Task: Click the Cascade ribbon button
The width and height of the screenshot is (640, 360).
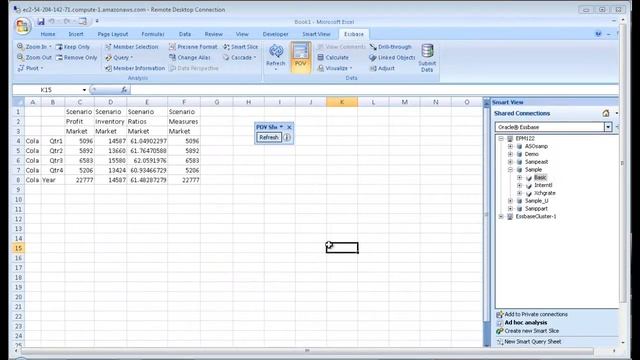Action: point(240,58)
